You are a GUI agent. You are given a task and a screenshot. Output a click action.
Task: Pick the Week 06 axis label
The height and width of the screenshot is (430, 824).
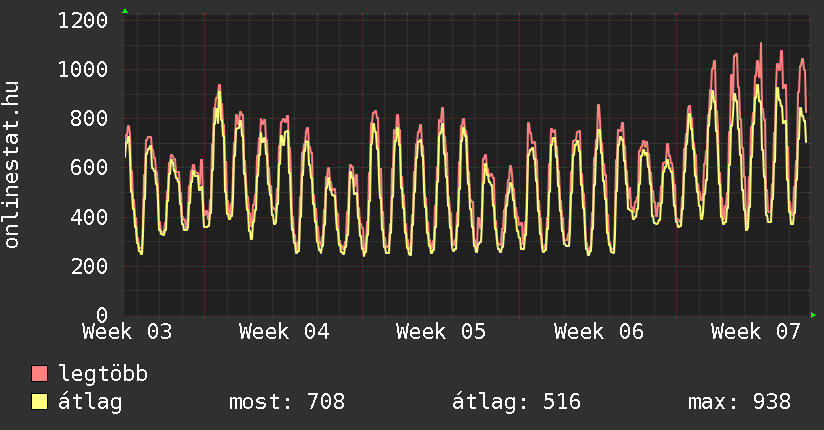(598, 332)
